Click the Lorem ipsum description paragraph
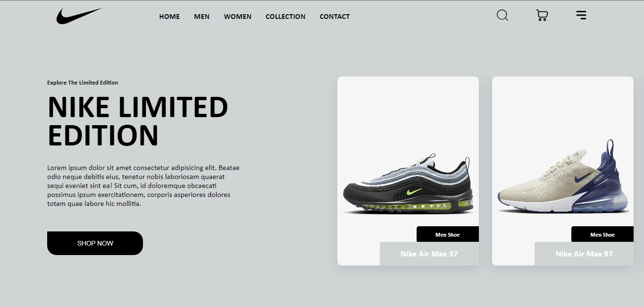This screenshot has width=644, height=307. click(143, 186)
